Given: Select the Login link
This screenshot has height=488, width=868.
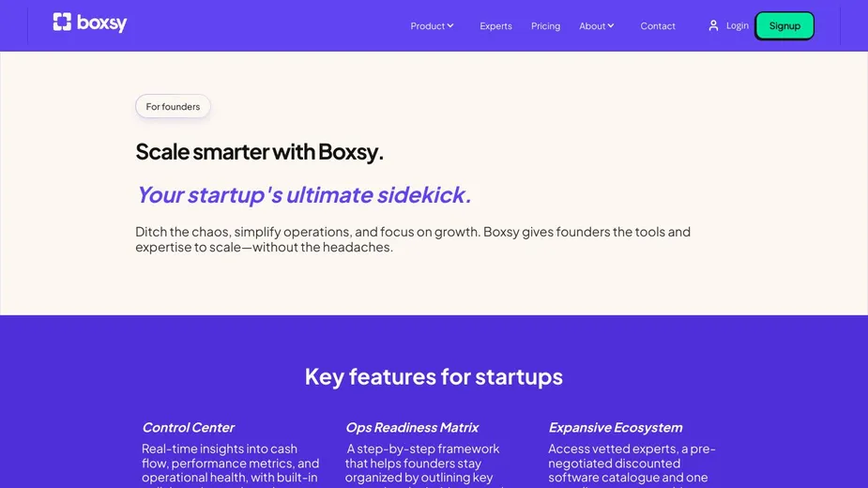Looking at the screenshot, I should tap(738, 25).
